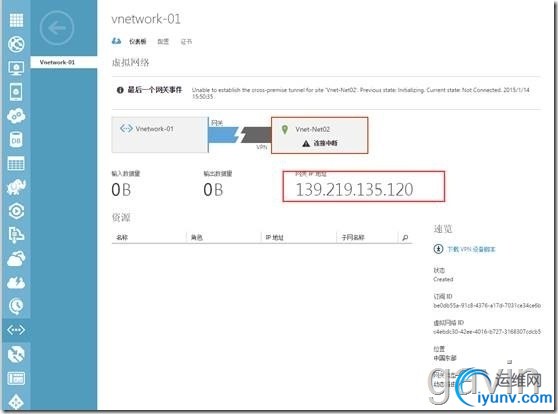The width and height of the screenshot is (558, 414).
Task: Select the Vnet-Net02 local site box
Action: point(320,135)
